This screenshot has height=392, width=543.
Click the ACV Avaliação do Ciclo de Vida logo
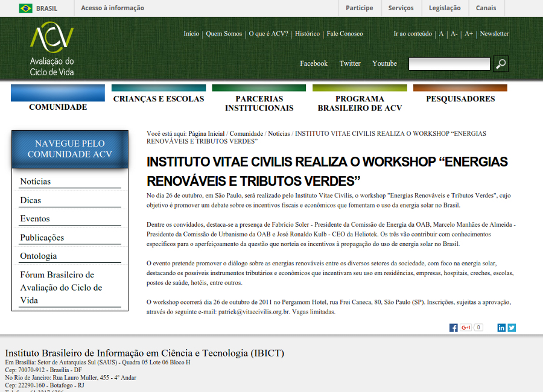click(x=52, y=49)
